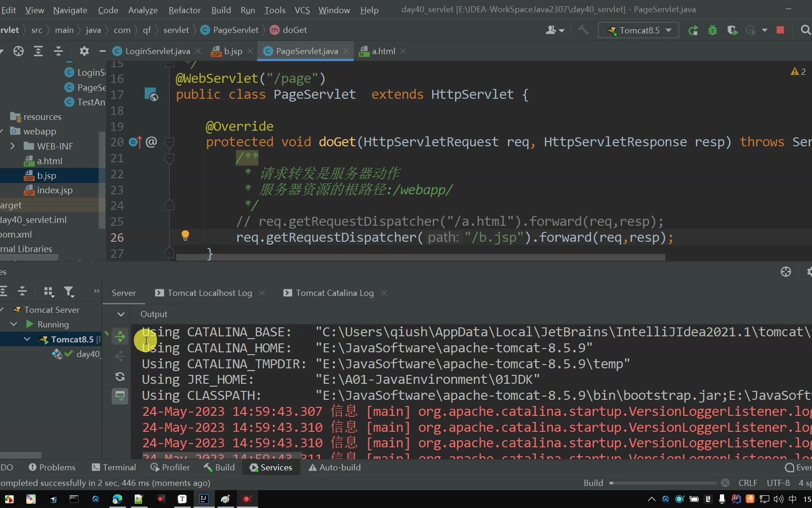Screen dimensions: 812x508
Task: Open Tomcat Catalina Log tab
Action: tap(329, 293)
